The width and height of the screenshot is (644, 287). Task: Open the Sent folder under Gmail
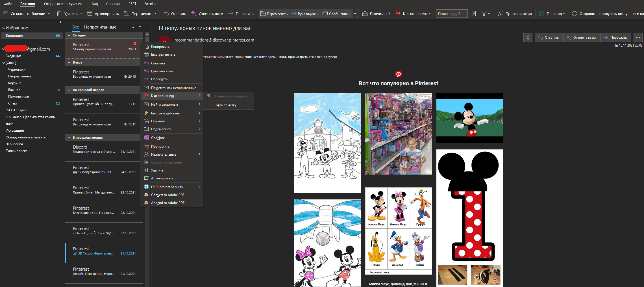click(x=20, y=76)
